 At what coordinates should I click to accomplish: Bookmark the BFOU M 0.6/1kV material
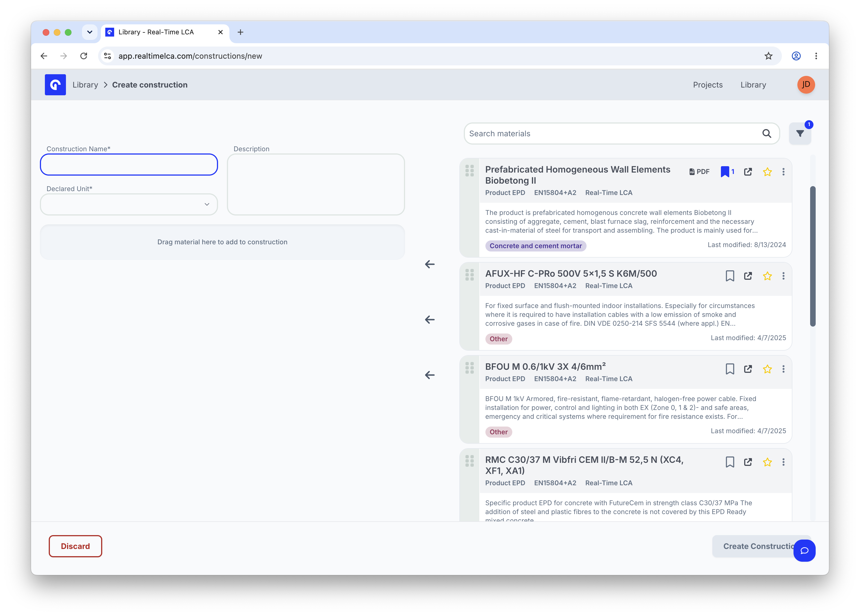[x=730, y=369]
